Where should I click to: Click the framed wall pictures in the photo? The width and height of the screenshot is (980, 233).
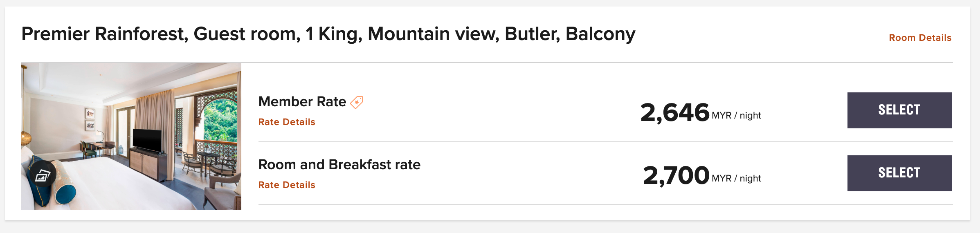tap(90, 119)
